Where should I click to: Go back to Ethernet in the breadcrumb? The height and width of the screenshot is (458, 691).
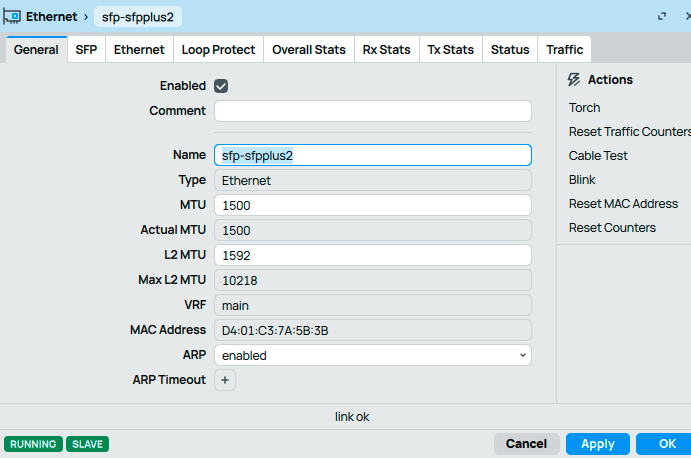tap(52, 17)
